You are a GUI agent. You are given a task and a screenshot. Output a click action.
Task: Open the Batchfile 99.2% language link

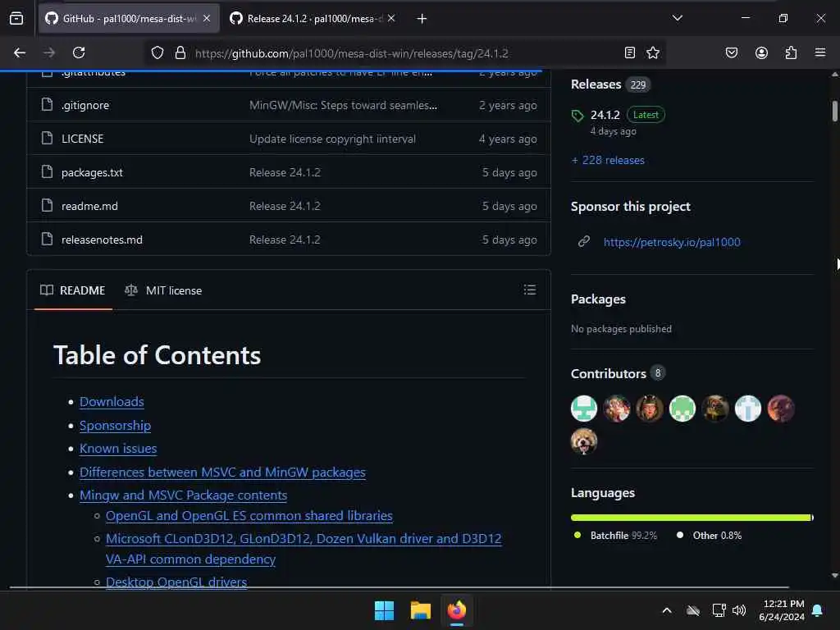615,535
